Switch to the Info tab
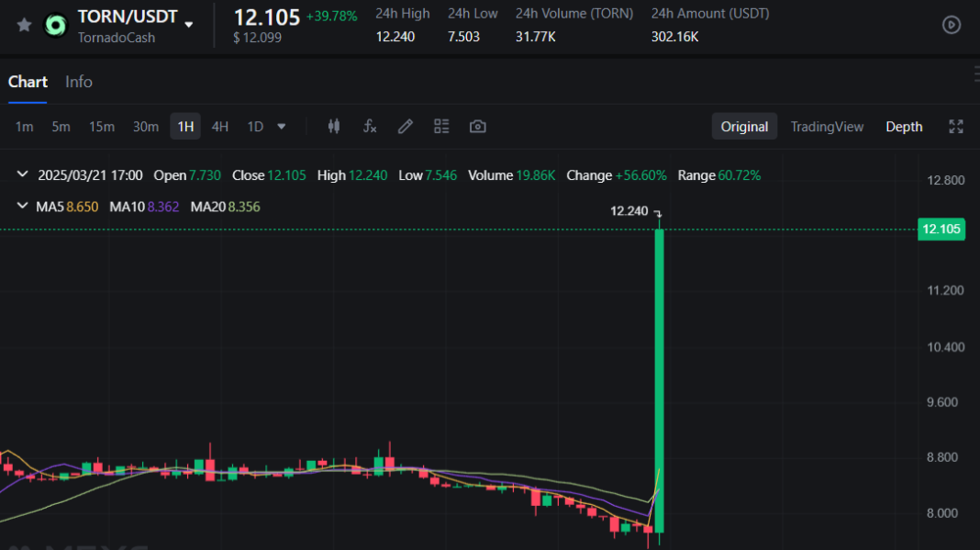 79,82
